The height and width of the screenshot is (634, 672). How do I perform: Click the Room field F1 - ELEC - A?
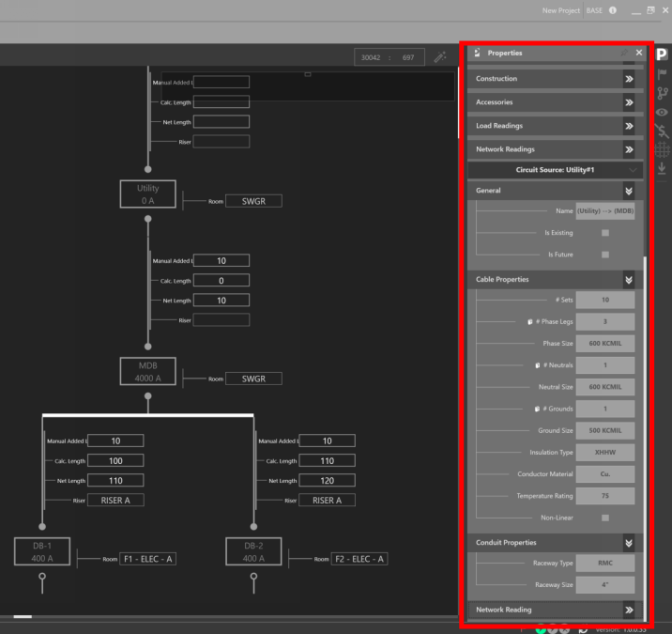(148, 559)
